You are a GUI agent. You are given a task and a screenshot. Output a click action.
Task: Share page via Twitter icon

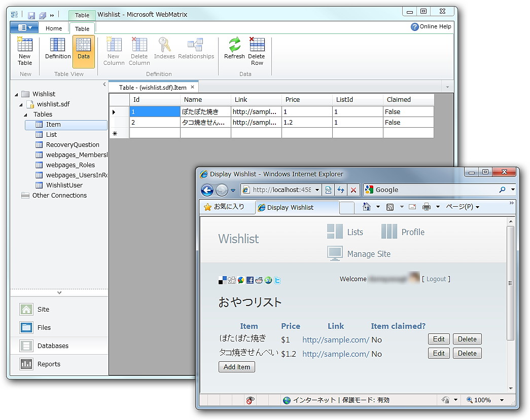(277, 280)
